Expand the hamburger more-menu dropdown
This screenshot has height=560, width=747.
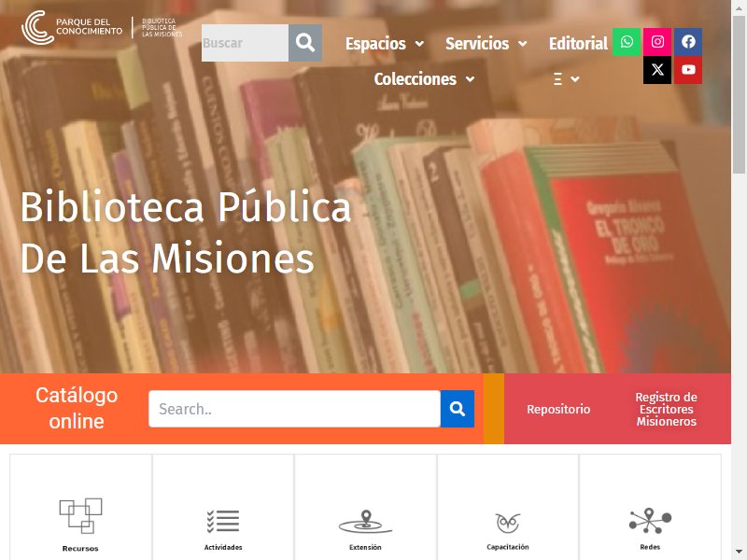[x=567, y=79]
